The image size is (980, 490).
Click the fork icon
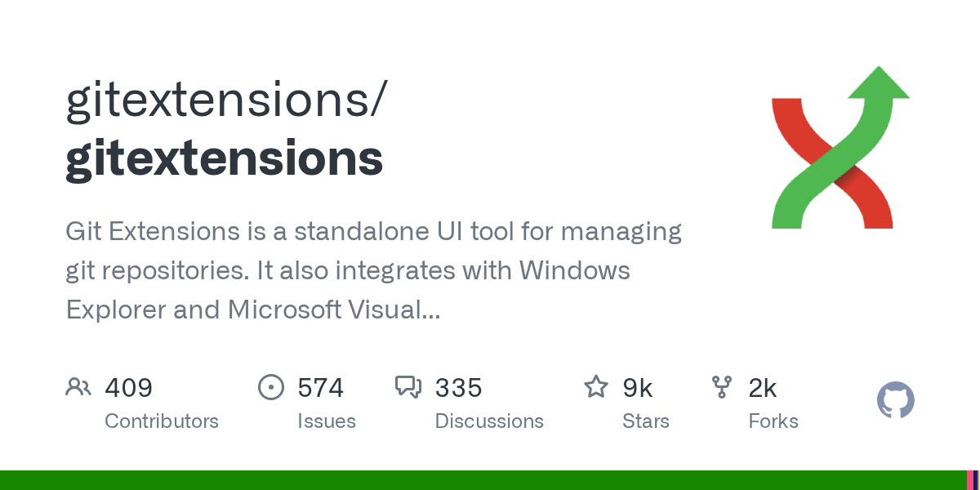click(x=722, y=387)
